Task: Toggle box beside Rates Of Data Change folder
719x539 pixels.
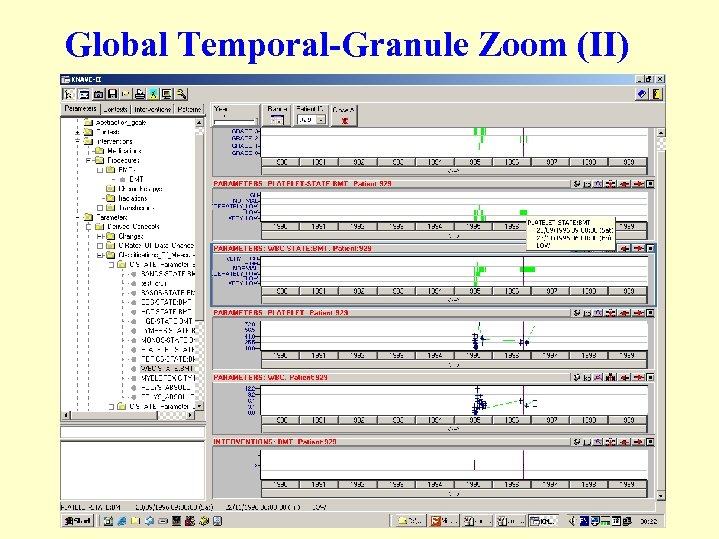Action: [100, 246]
